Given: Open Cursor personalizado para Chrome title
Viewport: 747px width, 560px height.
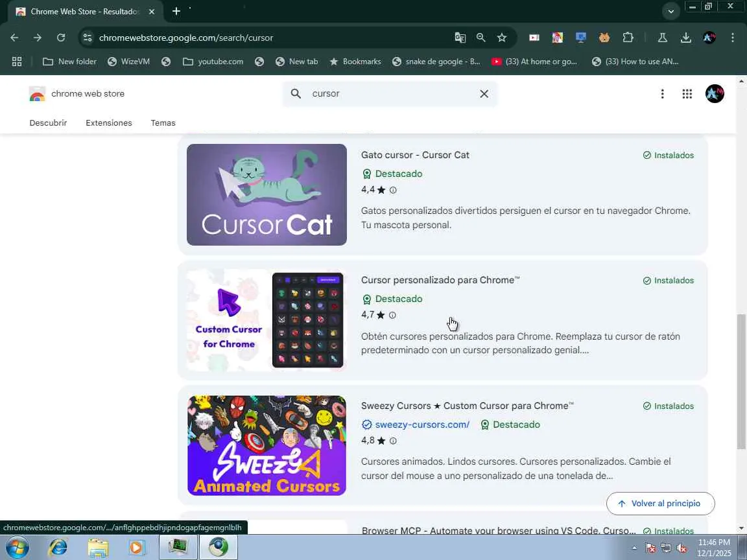Looking at the screenshot, I should (x=440, y=280).
